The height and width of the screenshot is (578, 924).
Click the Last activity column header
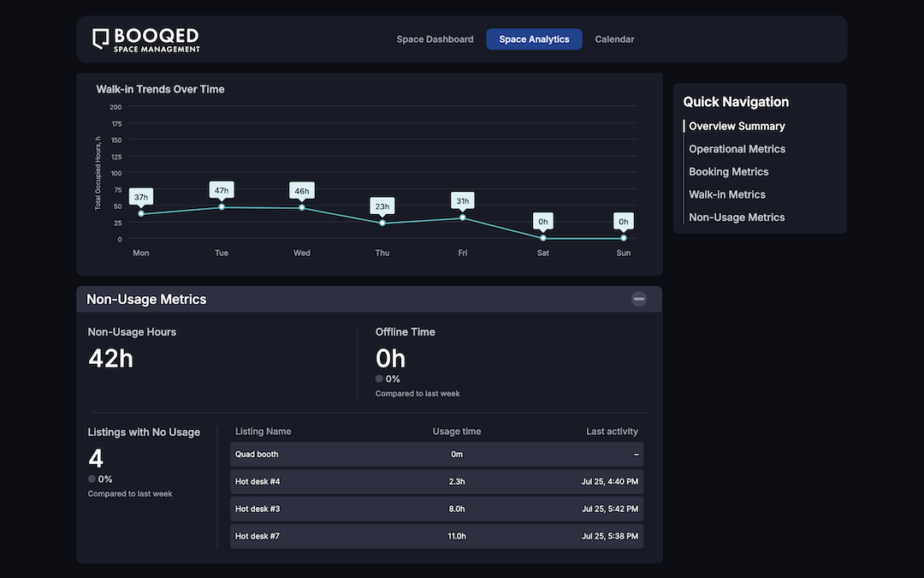point(612,431)
